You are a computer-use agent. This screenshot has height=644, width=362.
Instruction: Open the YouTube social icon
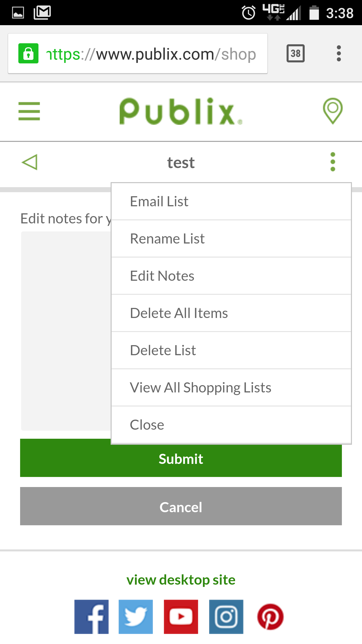[x=181, y=617]
